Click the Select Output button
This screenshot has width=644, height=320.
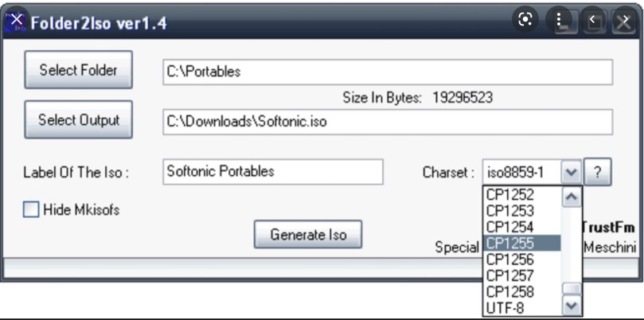(x=79, y=119)
